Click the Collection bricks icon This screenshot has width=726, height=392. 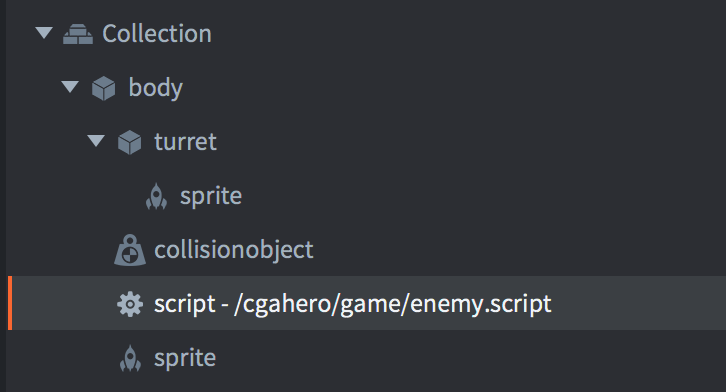point(78,34)
